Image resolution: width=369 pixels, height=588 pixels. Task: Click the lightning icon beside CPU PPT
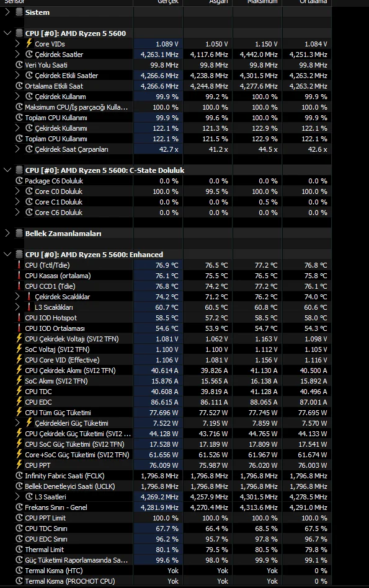[19, 465]
